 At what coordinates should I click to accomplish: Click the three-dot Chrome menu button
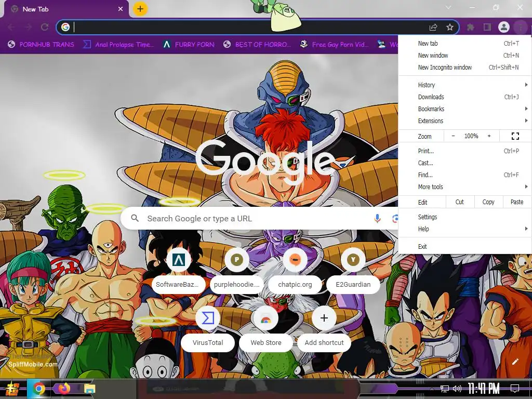point(520,27)
